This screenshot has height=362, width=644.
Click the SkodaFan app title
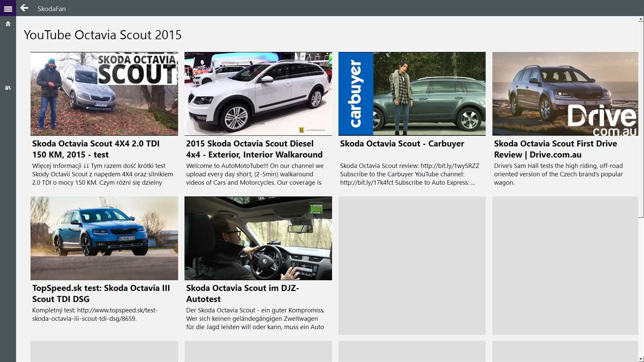[51, 8]
